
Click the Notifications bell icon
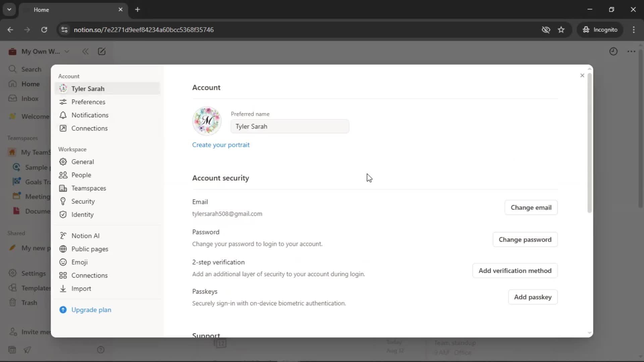click(x=63, y=115)
